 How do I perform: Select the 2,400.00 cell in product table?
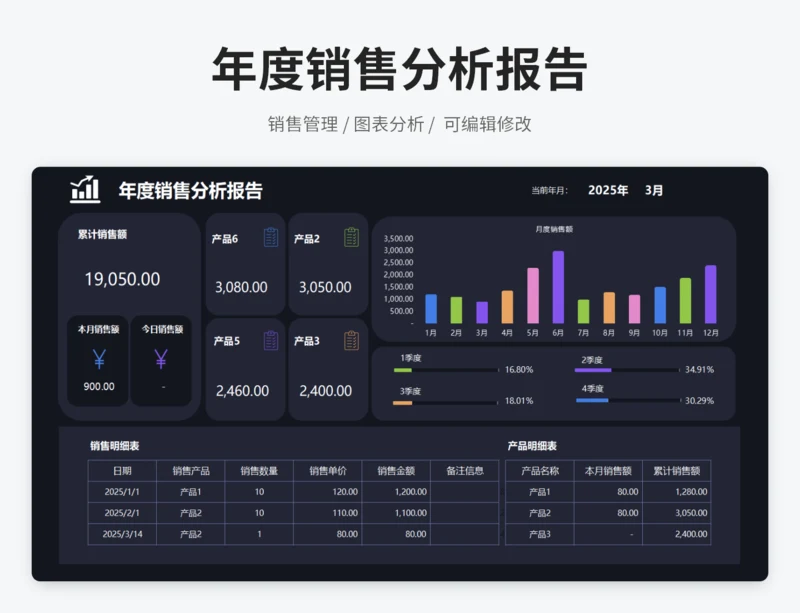(677, 534)
